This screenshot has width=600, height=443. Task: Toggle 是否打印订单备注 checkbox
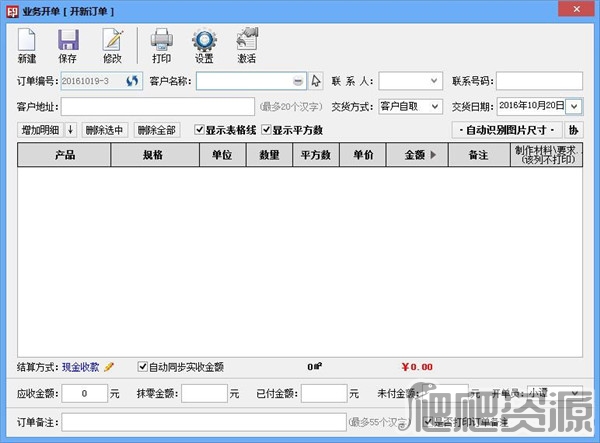click(x=429, y=422)
